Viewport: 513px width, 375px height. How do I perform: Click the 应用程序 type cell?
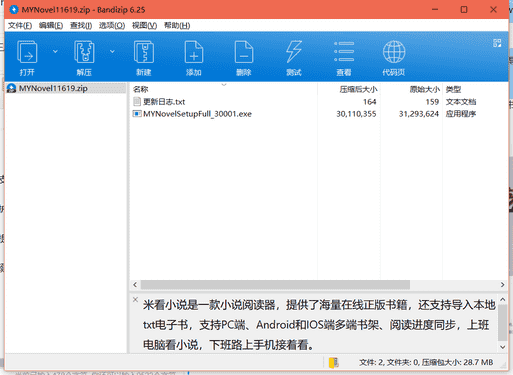click(461, 114)
